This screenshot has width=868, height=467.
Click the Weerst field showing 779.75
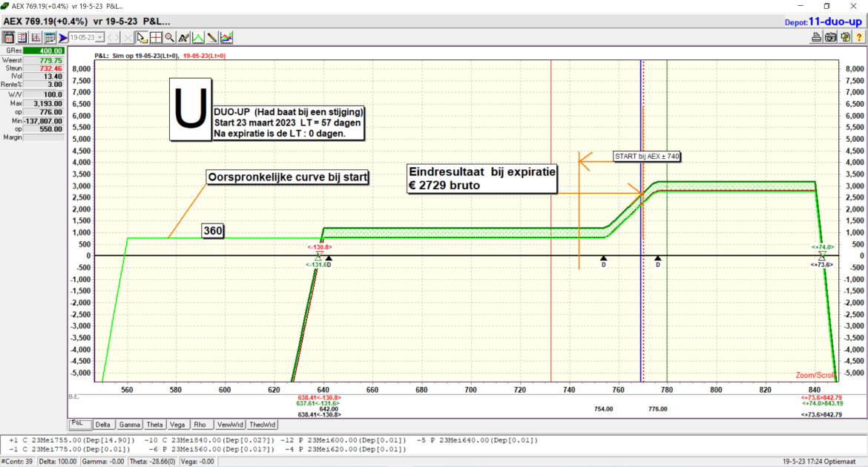43,60
